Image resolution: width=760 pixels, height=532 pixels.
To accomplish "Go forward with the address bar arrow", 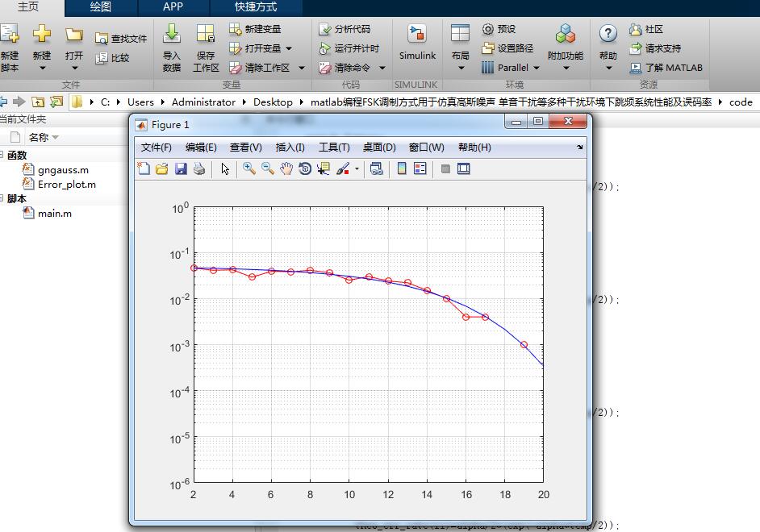I will [x=19, y=102].
